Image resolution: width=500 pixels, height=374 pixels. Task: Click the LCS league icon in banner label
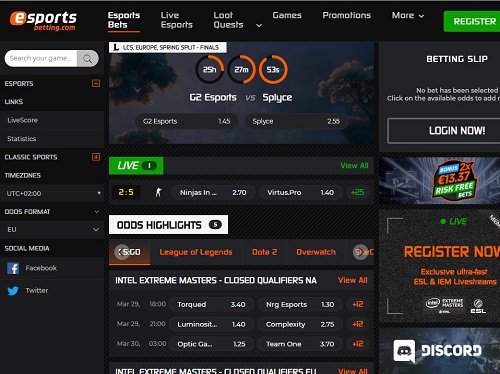coord(116,47)
